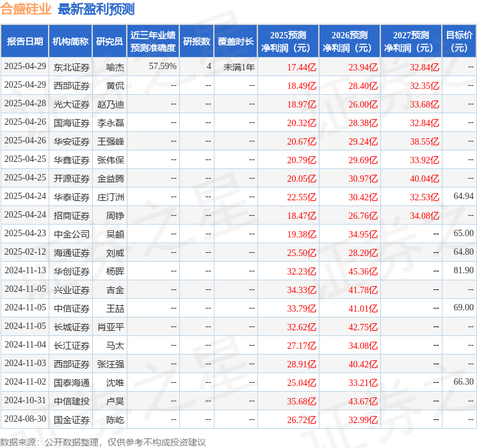Click the 近三年业绩预测准确度 column header

click(153, 42)
